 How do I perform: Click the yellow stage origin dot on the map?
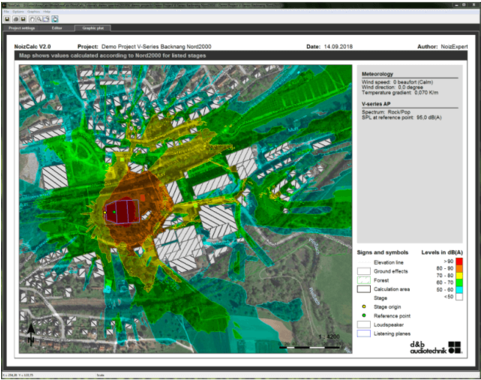105,212
